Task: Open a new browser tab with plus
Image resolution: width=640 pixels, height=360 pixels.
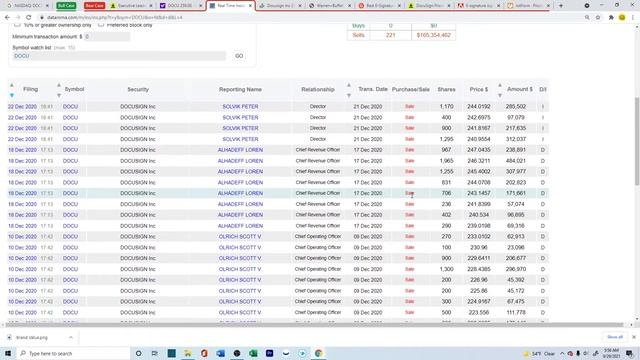Action: (560, 6)
